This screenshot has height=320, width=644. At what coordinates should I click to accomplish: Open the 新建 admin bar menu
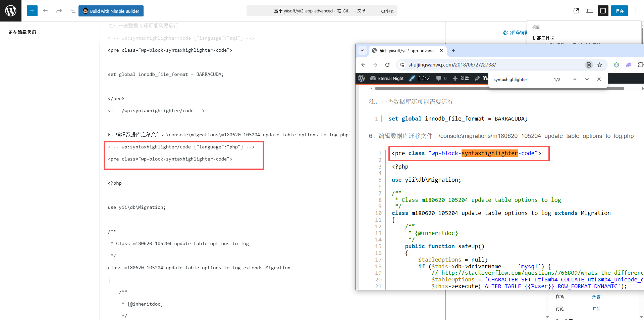(461, 78)
